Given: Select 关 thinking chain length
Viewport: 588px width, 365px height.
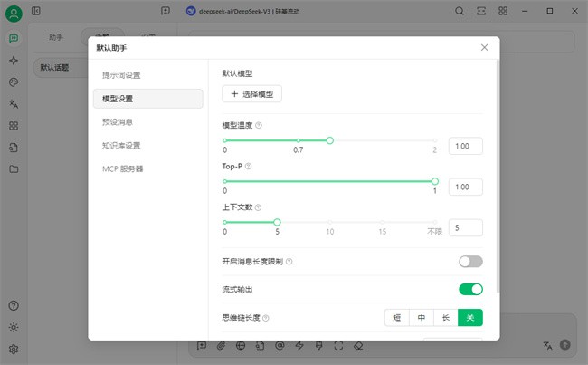Looking at the screenshot, I should 470,318.
